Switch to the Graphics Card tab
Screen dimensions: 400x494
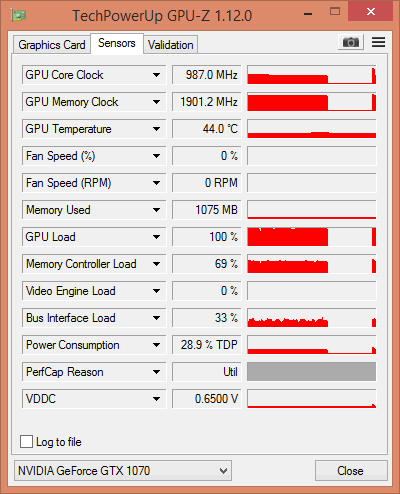pos(52,45)
